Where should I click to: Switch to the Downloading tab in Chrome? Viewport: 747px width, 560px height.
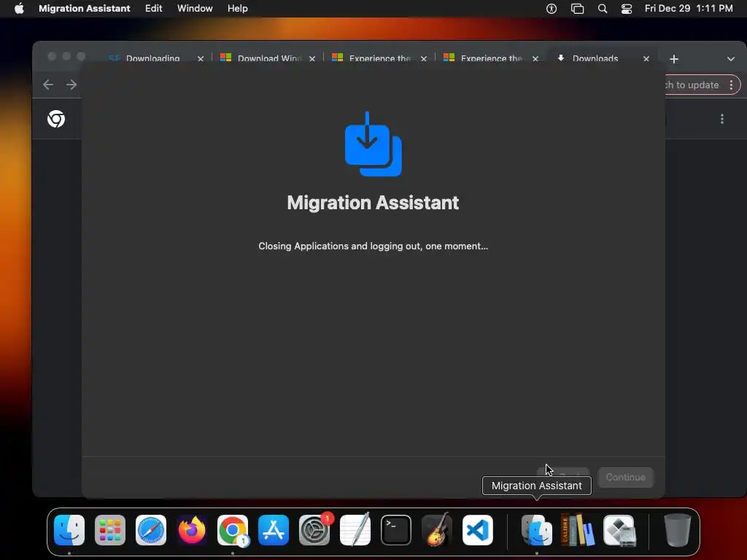[152, 58]
